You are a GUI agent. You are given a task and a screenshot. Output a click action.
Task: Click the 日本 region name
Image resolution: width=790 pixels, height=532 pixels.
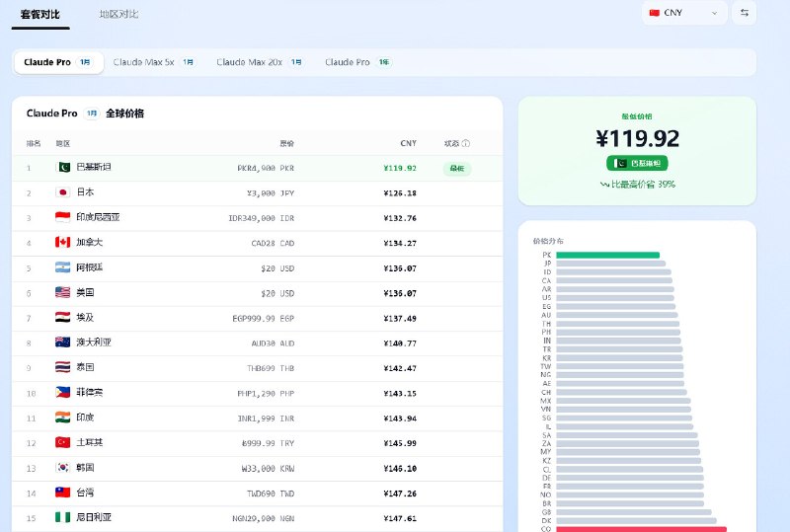click(85, 191)
